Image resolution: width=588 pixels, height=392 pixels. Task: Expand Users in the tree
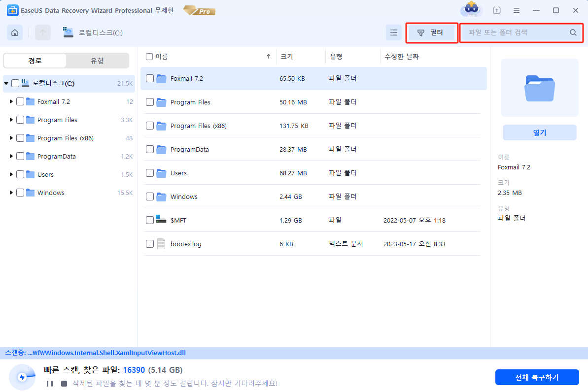[11, 174]
